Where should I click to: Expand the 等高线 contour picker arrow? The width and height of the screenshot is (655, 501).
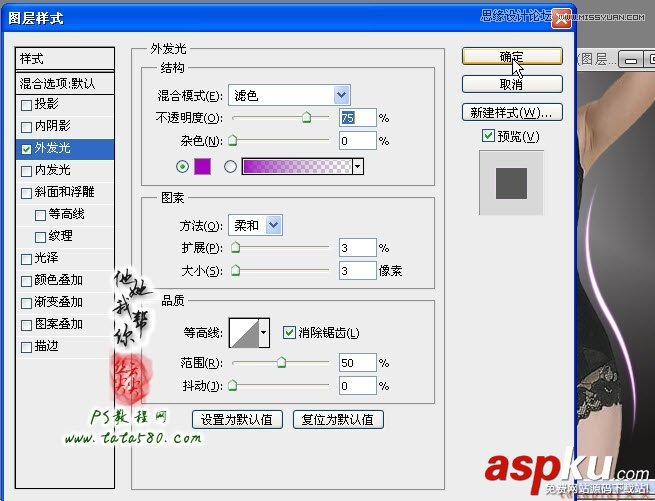click(x=264, y=333)
